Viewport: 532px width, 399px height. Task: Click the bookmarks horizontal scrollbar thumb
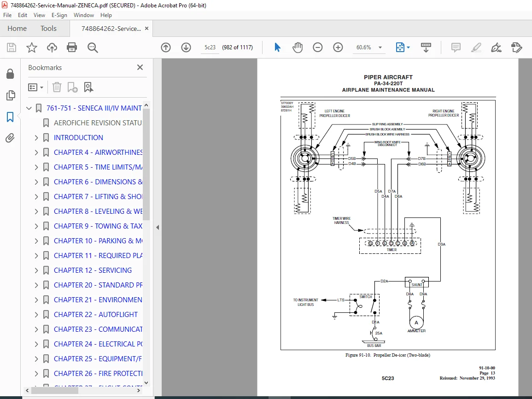tap(55, 391)
